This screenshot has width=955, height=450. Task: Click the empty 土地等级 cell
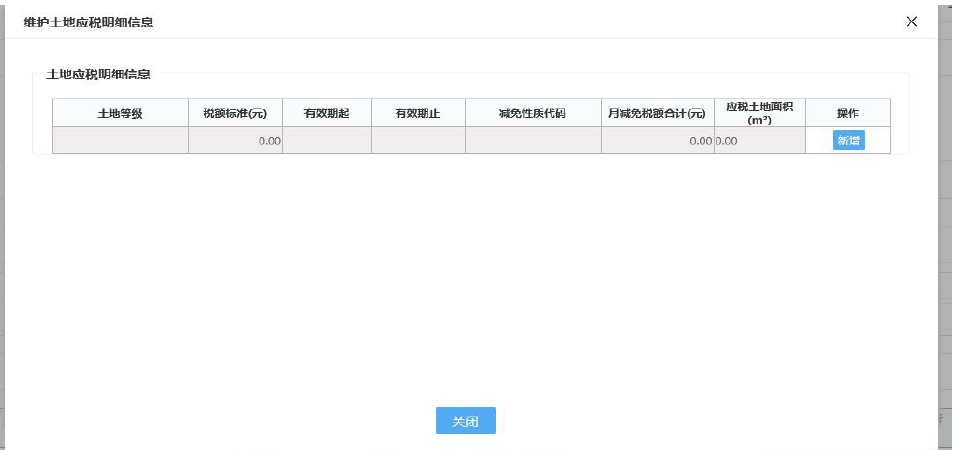point(120,140)
